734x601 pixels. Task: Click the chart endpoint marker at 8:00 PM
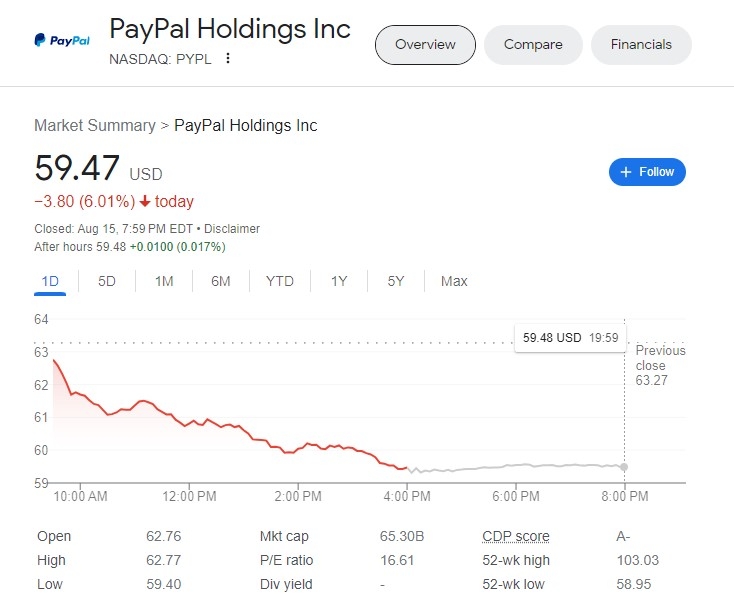pyautogui.click(x=625, y=467)
